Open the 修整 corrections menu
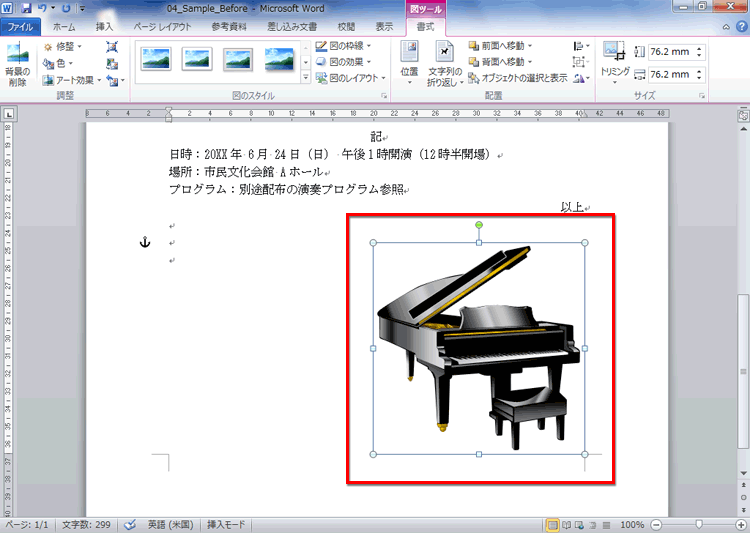750x533 pixels. [63, 46]
